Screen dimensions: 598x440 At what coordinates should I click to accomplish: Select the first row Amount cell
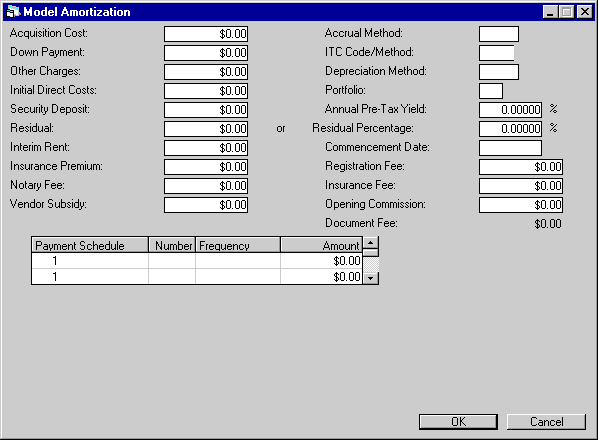click(x=321, y=261)
